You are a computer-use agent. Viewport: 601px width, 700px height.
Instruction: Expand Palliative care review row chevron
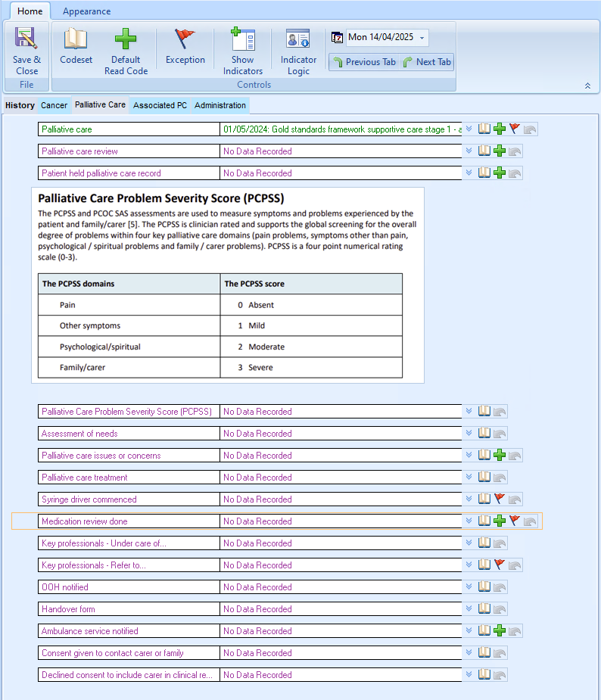[x=469, y=151]
